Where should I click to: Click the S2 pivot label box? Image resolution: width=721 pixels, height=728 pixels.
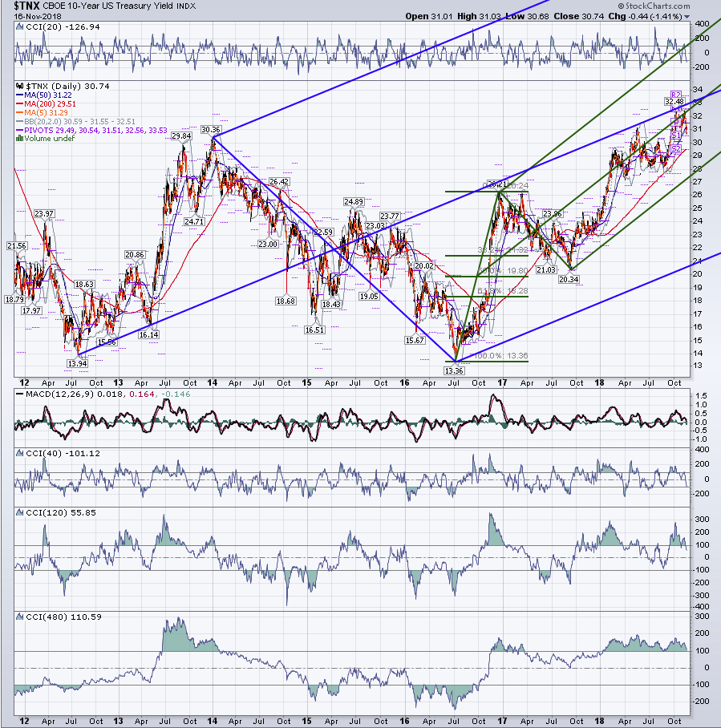(x=675, y=148)
